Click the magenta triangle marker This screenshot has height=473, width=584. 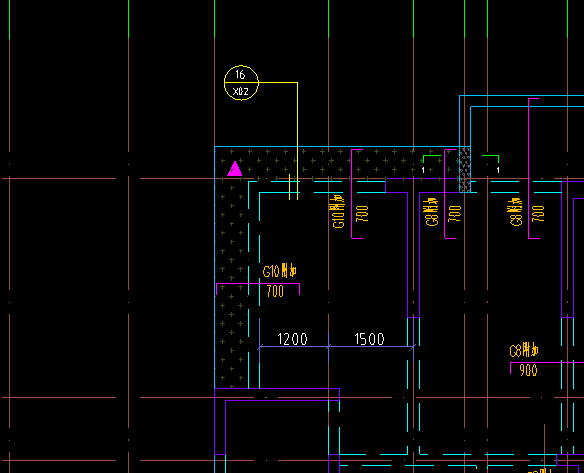coord(234,169)
